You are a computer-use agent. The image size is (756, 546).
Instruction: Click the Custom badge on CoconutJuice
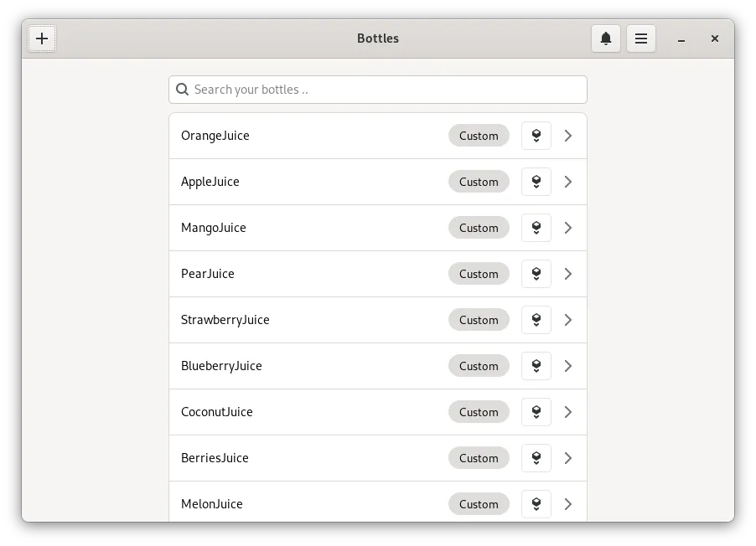(479, 412)
